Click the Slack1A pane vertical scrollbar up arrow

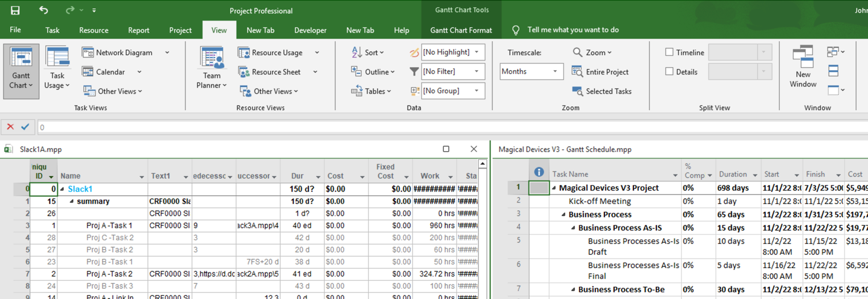pos(482,163)
